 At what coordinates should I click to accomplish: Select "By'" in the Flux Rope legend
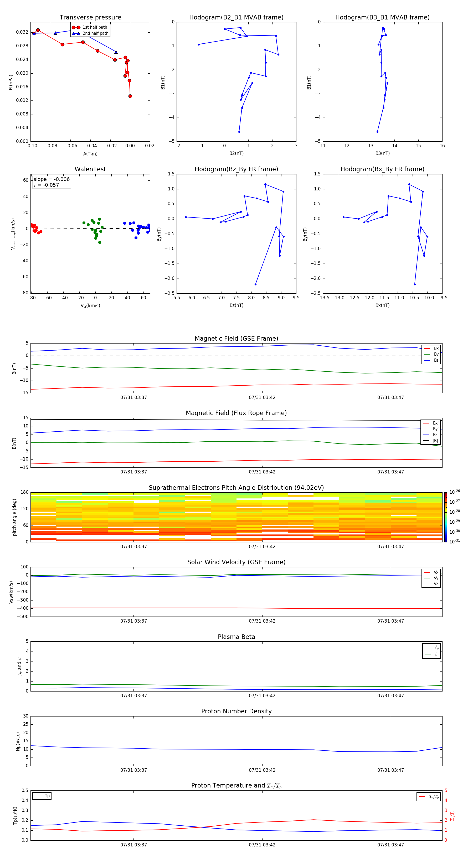pyautogui.click(x=431, y=429)
